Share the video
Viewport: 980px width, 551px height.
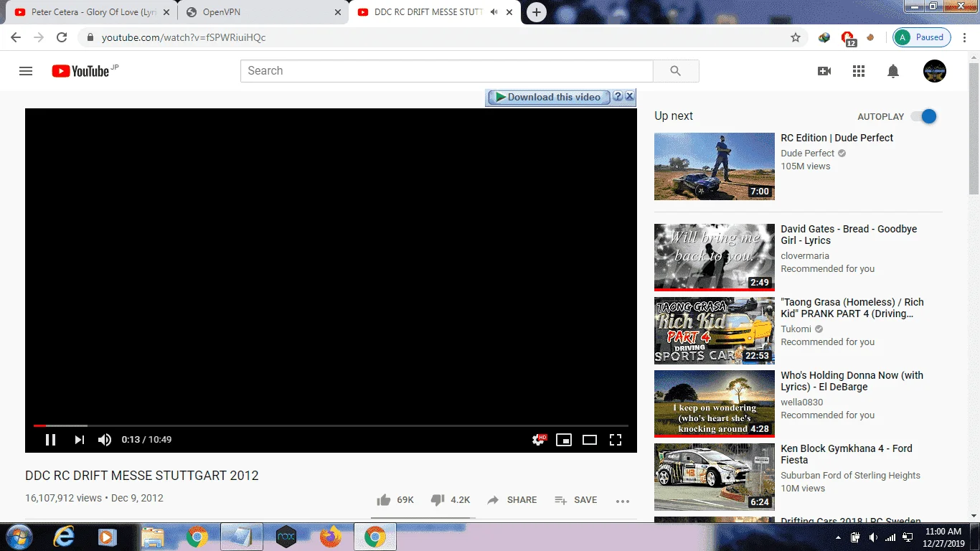512,500
